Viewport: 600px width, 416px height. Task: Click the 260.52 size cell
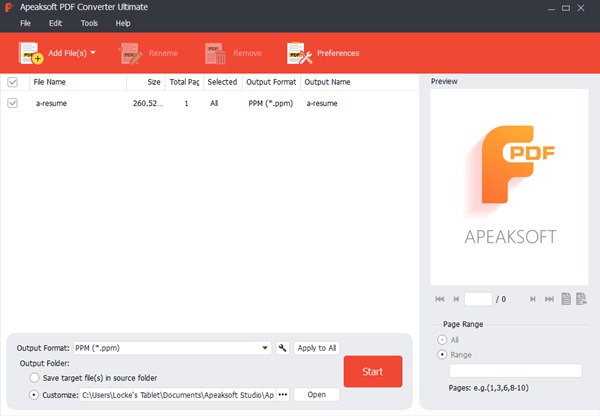[148, 103]
